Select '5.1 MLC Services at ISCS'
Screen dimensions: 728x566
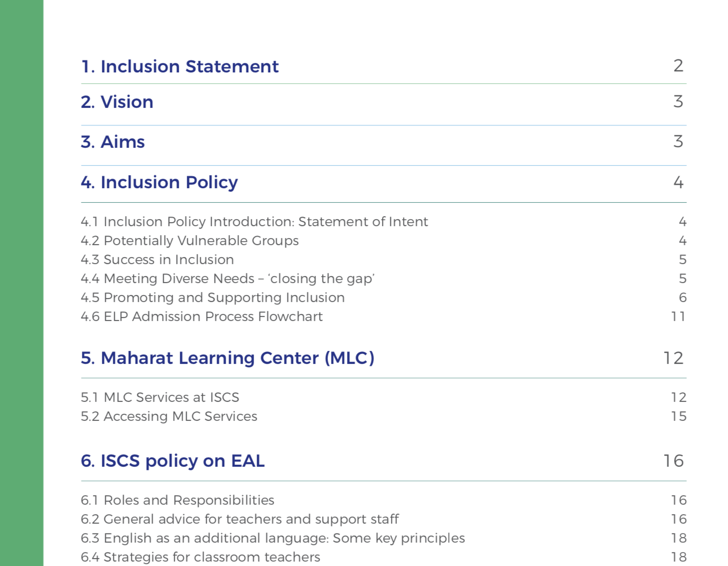tap(160, 397)
